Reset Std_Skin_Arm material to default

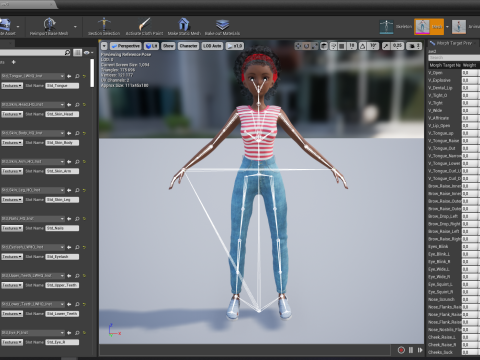[84, 162]
